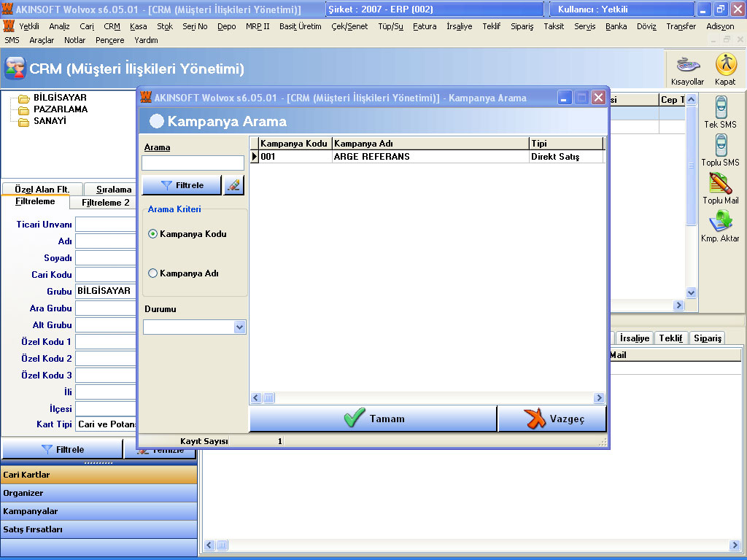Open the Organizer section
The width and height of the screenshot is (747, 560).
[x=99, y=493]
